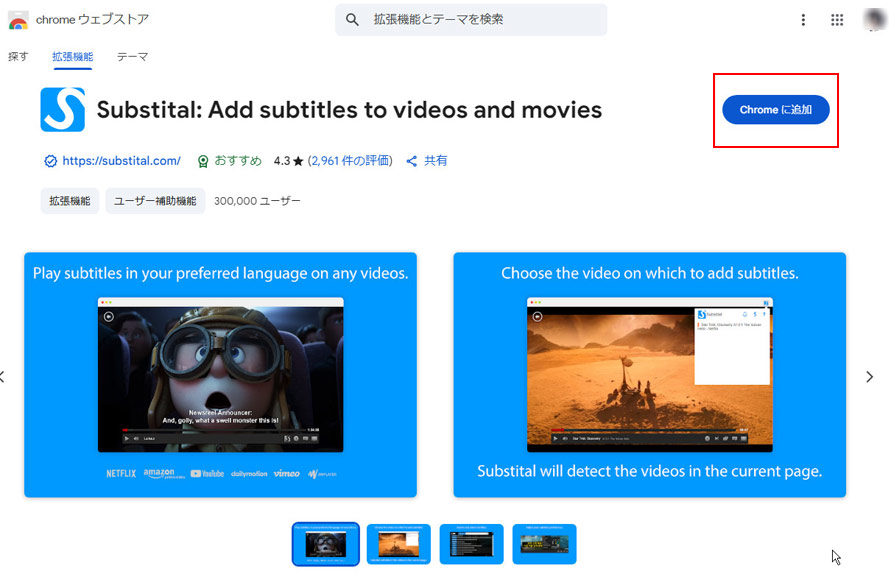Go to the 探す tab
Screen dimensions: 890x574
pos(18,57)
